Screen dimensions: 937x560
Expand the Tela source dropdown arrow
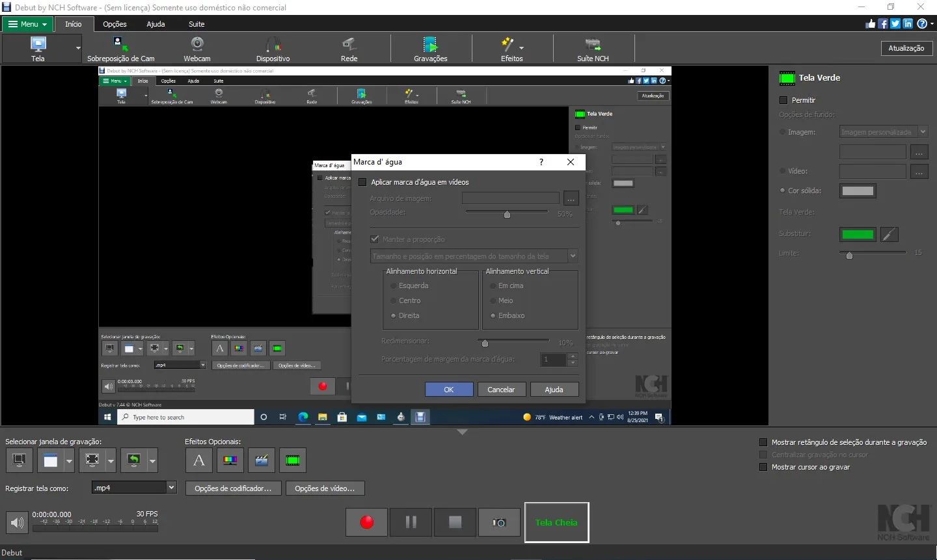(78, 48)
